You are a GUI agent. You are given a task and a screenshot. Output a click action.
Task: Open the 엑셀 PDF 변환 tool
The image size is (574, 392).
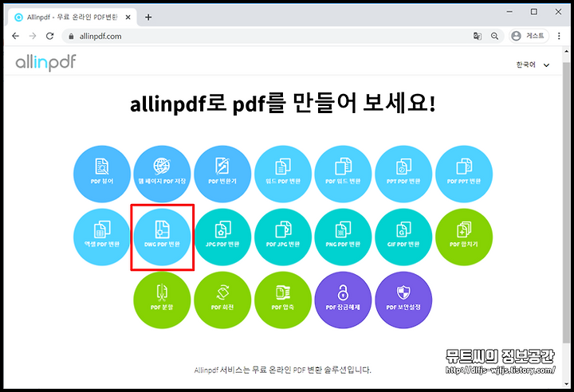tap(102, 237)
